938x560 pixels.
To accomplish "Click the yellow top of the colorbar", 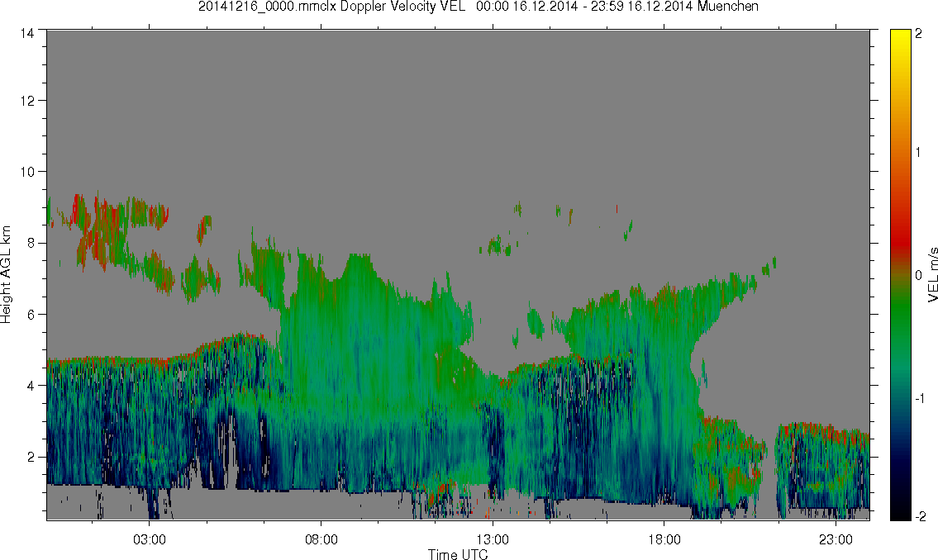I will pos(900,36).
